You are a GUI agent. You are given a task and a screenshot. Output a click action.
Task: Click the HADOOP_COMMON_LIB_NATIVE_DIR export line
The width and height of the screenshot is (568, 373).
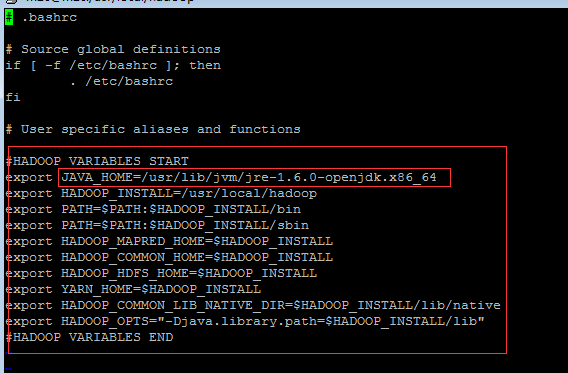(253, 305)
